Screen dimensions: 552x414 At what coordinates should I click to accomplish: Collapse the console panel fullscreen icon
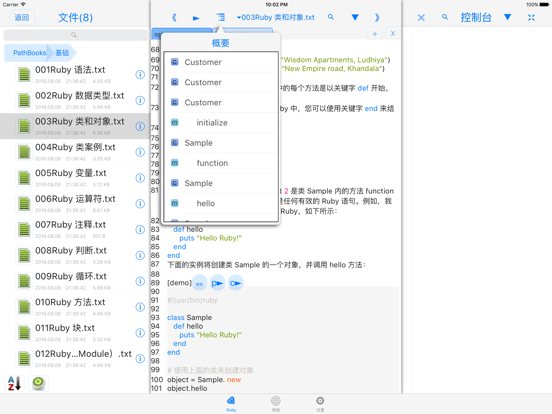531,17
